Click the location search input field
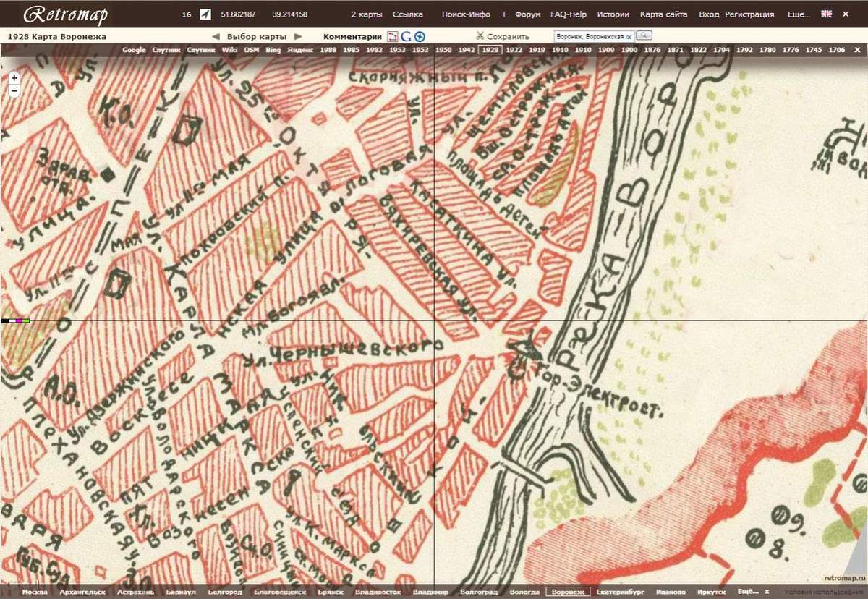 tap(594, 36)
